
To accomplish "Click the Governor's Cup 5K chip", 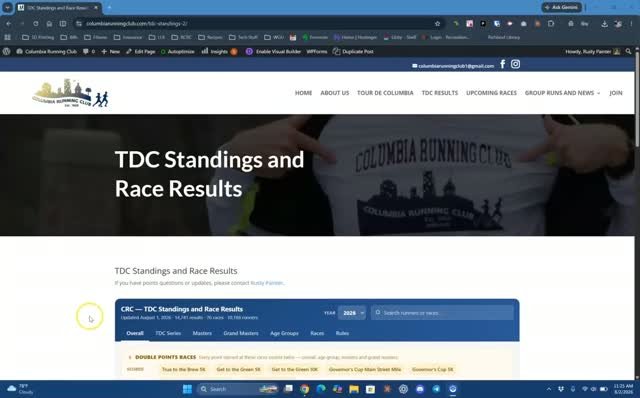I will (433, 369).
